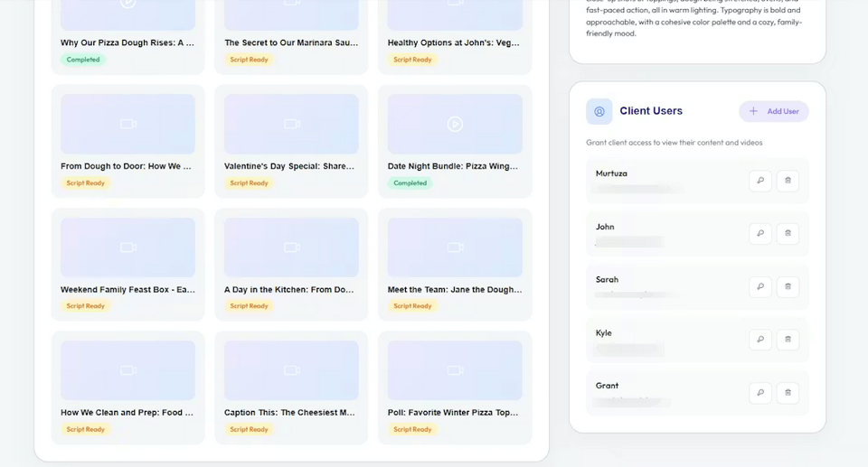
Task: Select the Sarah user name
Action: 607,279
